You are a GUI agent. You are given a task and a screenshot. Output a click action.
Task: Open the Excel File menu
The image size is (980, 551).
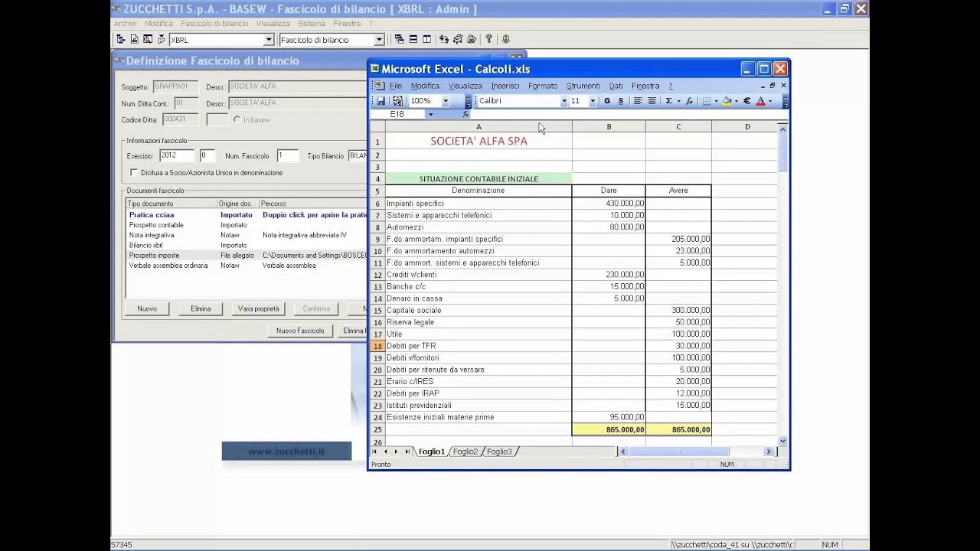[396, 86]
